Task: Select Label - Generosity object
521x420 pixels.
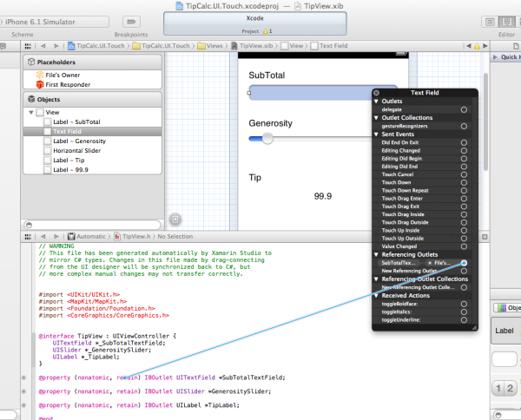Action: (x=92, y=141)
